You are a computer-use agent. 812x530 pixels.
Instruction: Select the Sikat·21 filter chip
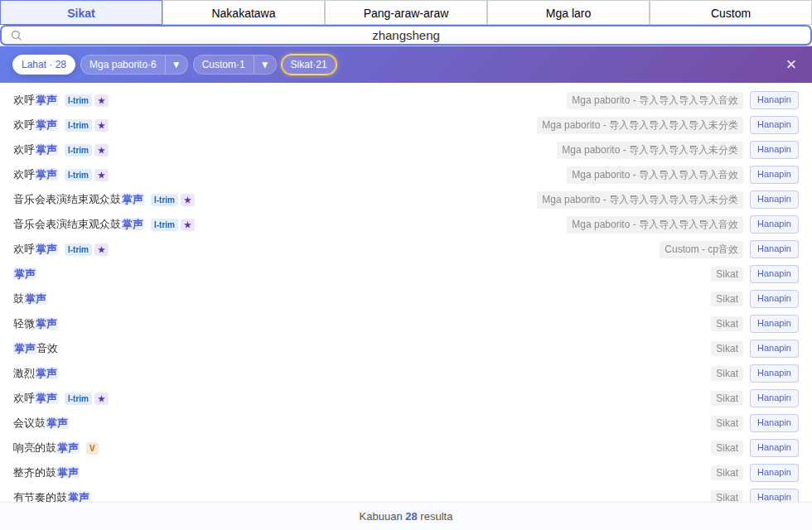pos(308,65)
